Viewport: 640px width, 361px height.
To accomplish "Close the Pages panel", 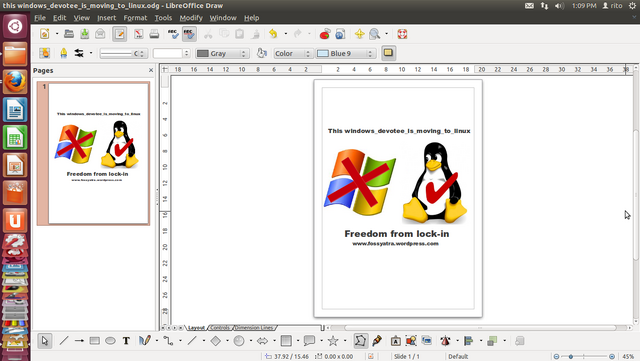I will point(151,70).
